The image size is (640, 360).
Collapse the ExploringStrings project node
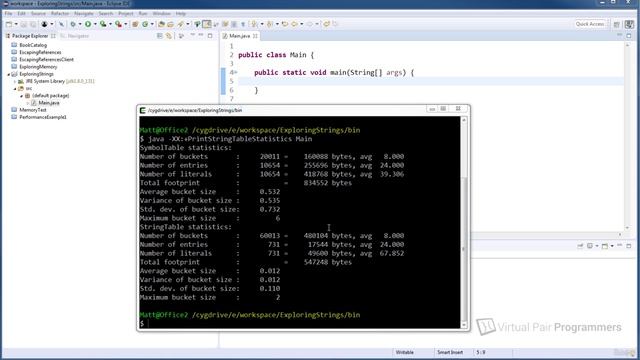(x=9, y=74)
